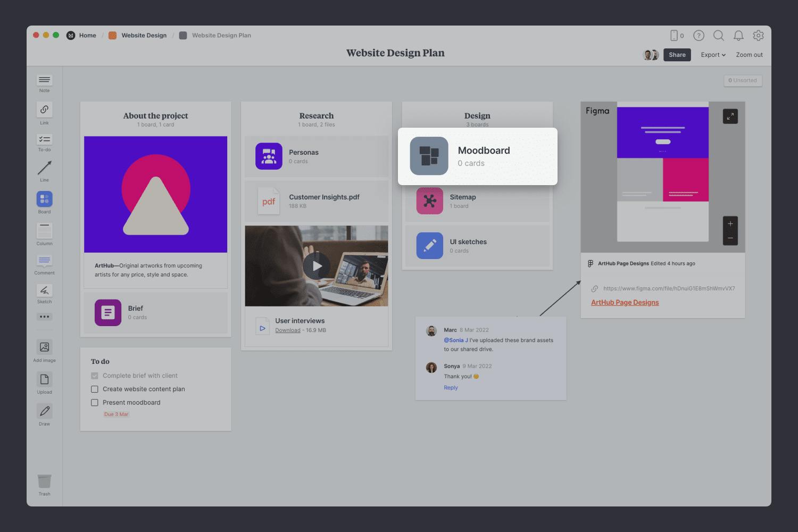The height and width of the screenshot is (532, 798).
Task: Open the notifications bell
Action: (738, 36)
